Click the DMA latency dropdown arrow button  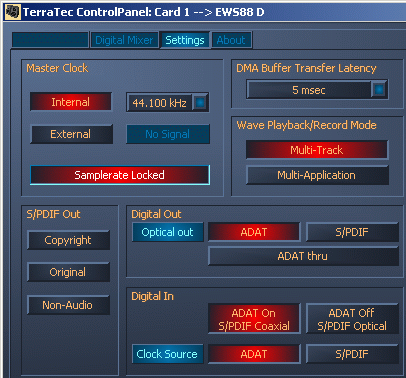click(x=379, y=89)
